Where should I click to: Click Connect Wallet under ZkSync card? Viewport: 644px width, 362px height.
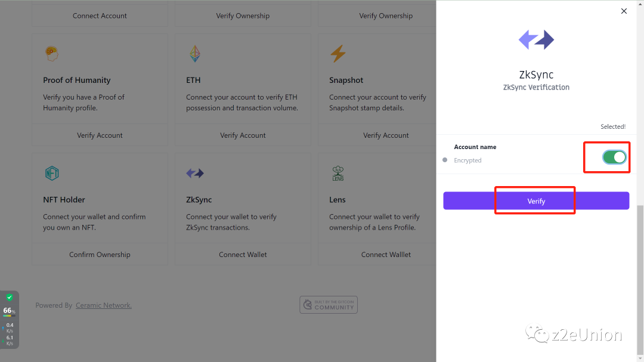(x=243, y=255)
